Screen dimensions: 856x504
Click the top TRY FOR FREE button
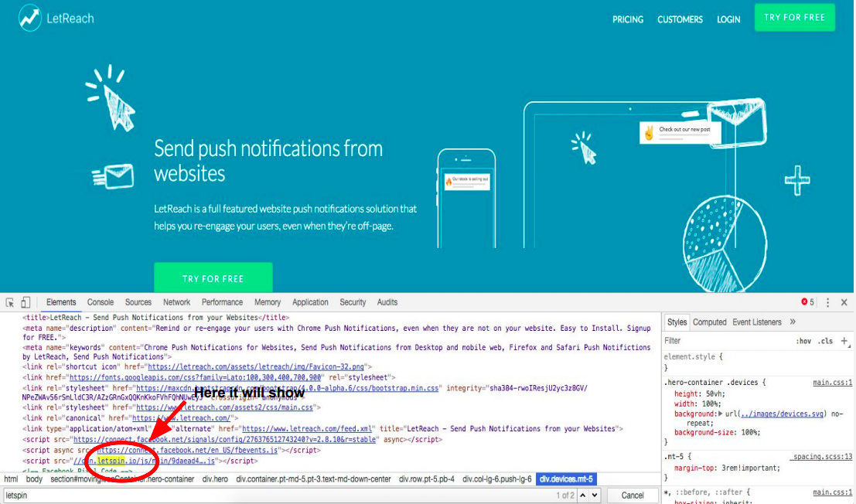794,18
